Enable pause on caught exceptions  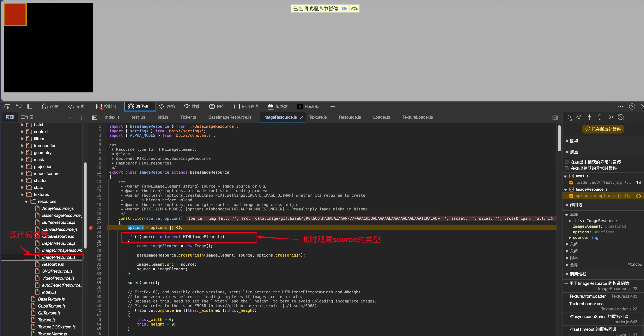click(x=567, y=168)
